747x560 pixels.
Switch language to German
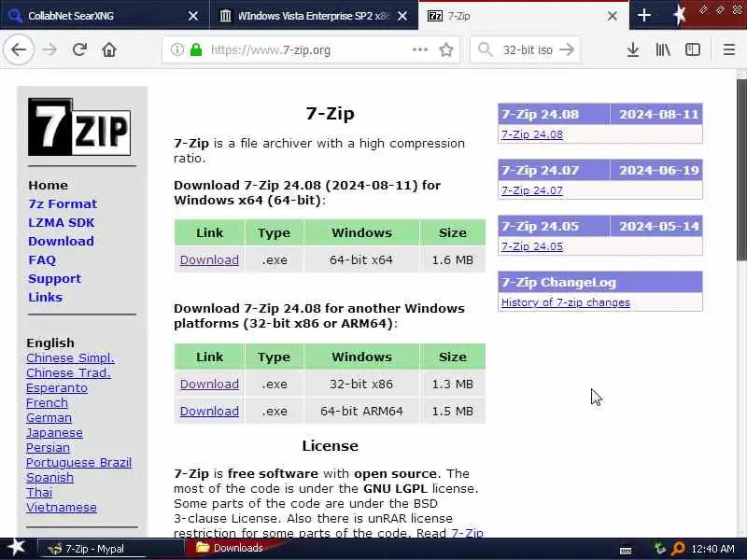tap(49, 417)
